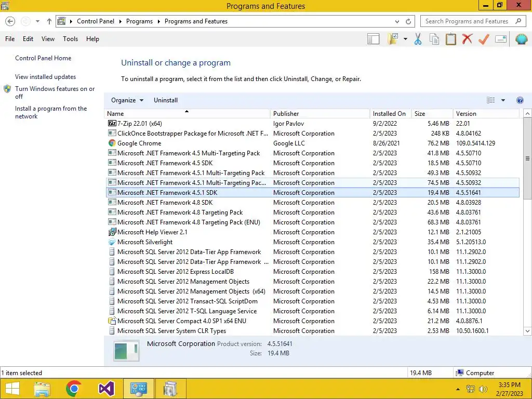
Task: Select 7-Zip 22.01 (x64) entry
Action: tap(312, 124)
